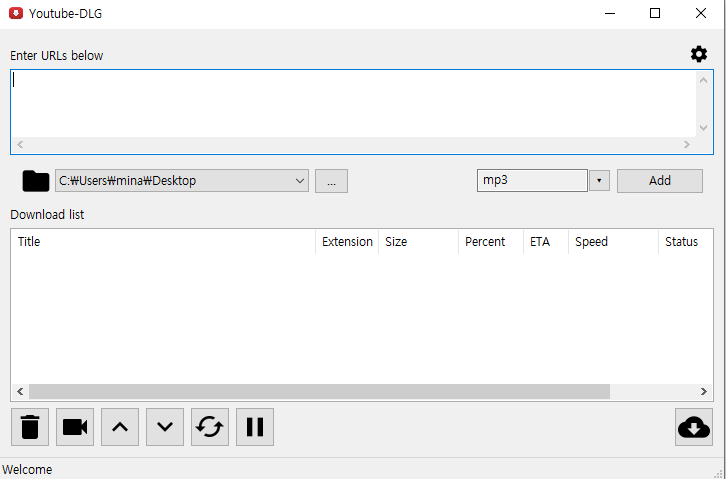Click the Speed column header
726x479 pixels.
coord(613,242)
